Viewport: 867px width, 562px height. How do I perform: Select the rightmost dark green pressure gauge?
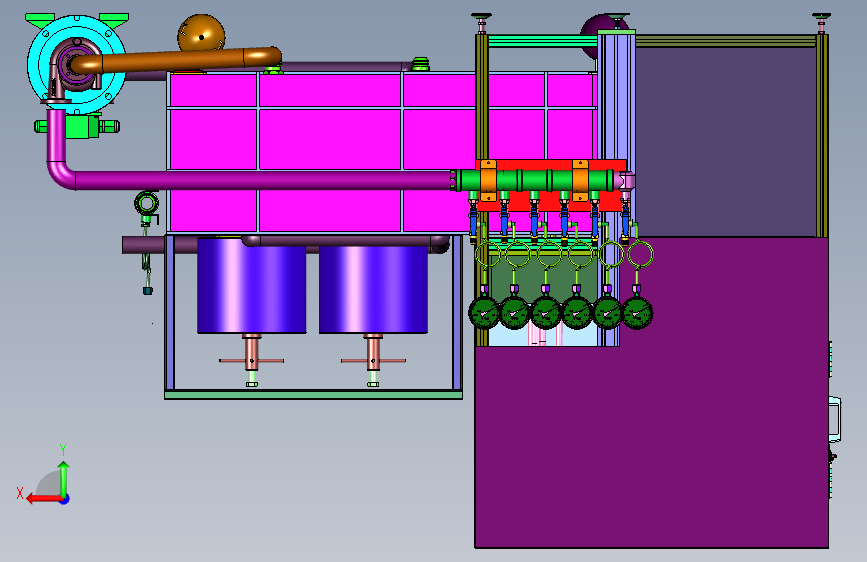click(x=638, y=313)
